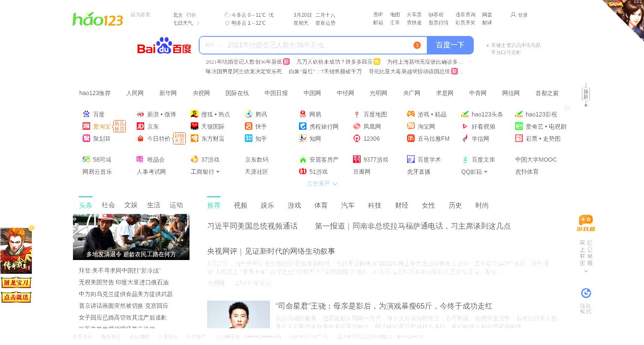Open Tencent penguin icon link
This screenshot has width=644, height=345.
[249, 114]
